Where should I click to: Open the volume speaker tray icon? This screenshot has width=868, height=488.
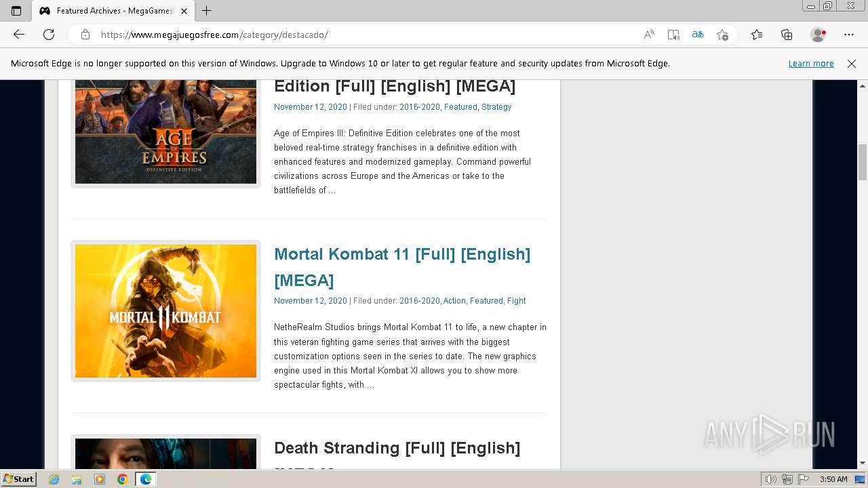tap(771, 479)
